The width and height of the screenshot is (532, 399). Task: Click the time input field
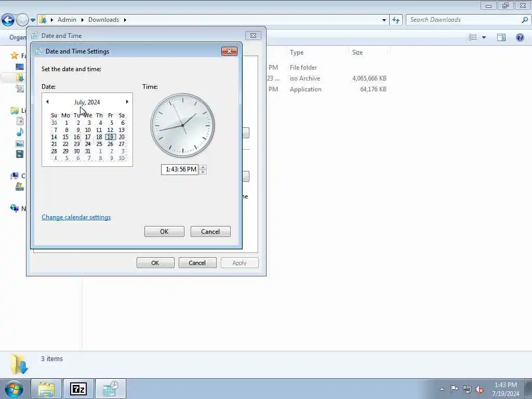tap(179, 169)
